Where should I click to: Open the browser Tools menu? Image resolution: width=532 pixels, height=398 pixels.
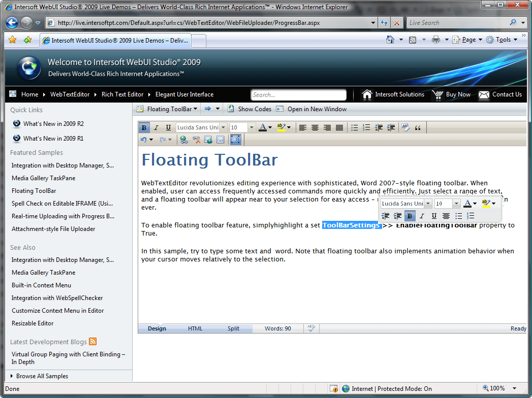[x=502, y=40]
